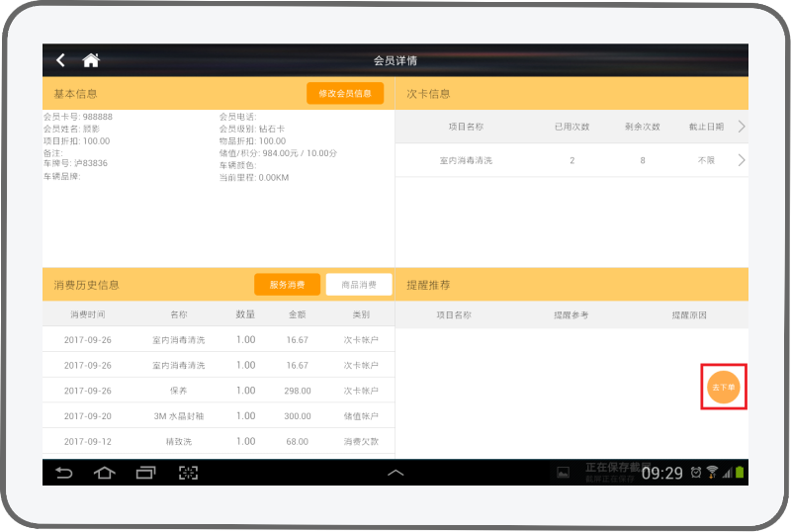Tap the round 去下单 button
The height and width of the screenshot is (532, 791).
[724, 387]
